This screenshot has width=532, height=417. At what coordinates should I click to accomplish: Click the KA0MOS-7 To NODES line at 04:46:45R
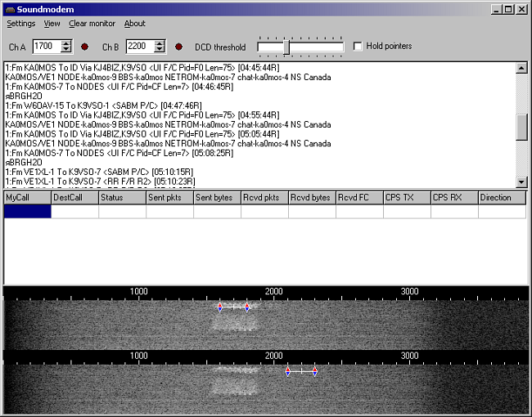click(x=119, y=87)
